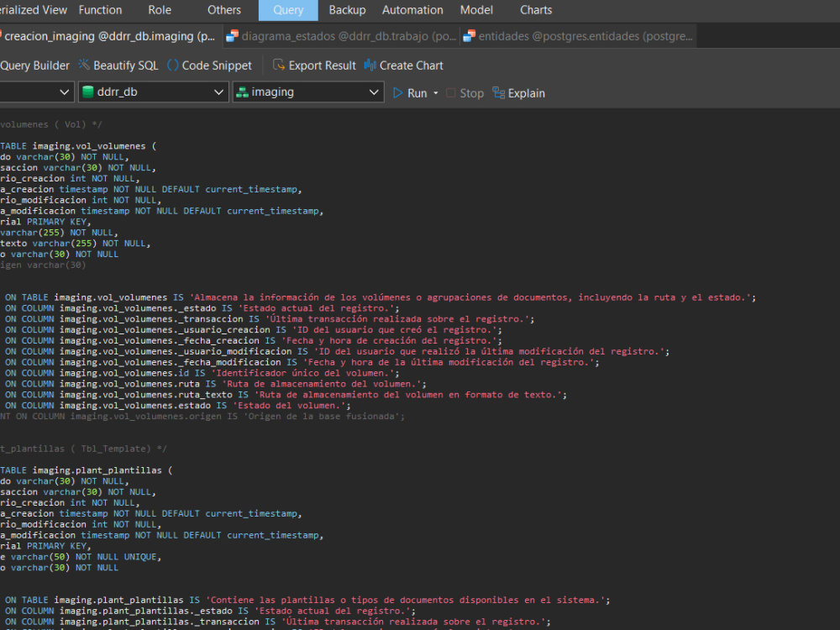Click 'imaging.vol_volumenes.ruta_texto' comment line
The image size is (840, 630).
point(286,395)
